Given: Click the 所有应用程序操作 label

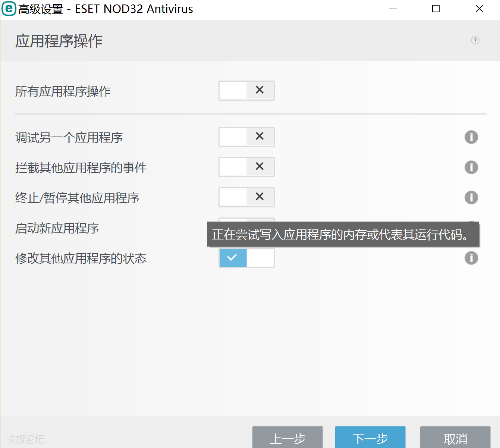Looking at the screenshot, I should 63,91.
